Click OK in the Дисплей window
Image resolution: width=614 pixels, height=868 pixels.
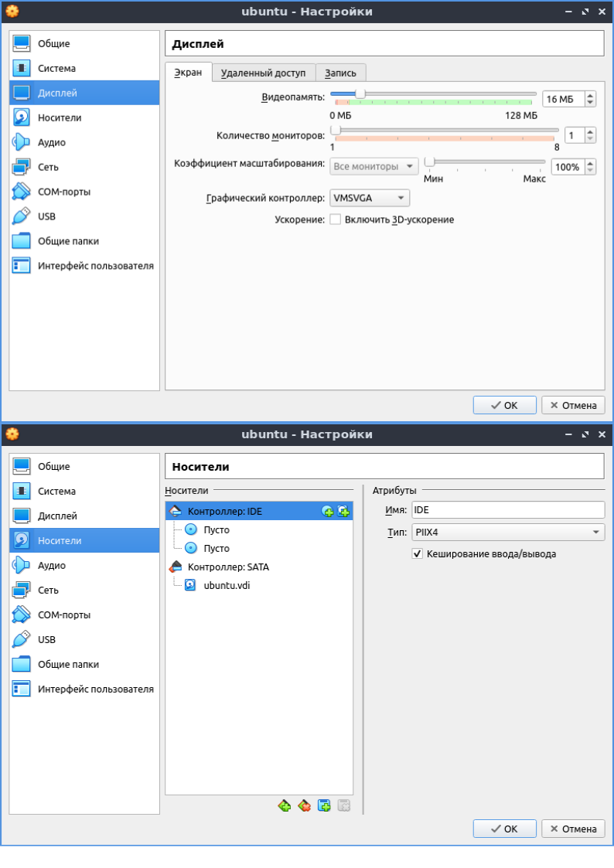coord(504,405)
